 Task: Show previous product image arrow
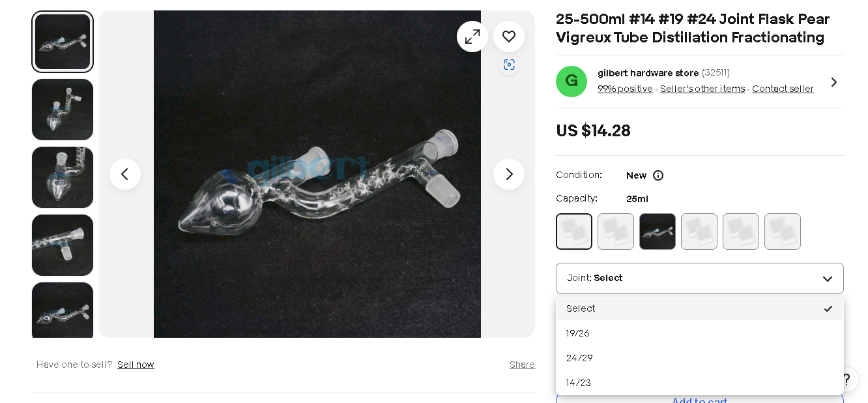(125, 174)
